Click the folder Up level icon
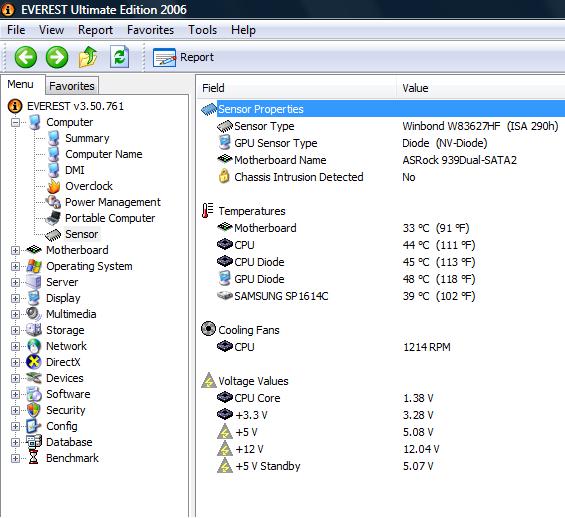The image size is (565, 518). [x=88, y=57]
